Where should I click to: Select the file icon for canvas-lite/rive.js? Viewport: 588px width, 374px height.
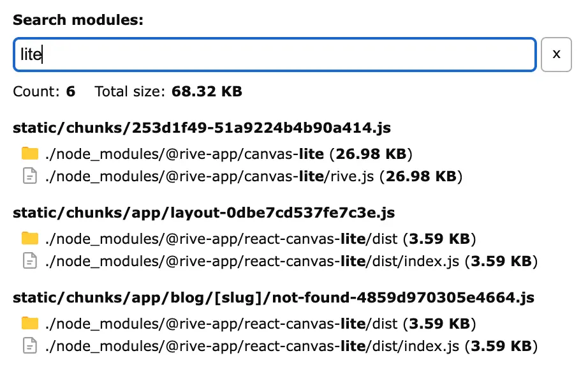tap(30, 176)
